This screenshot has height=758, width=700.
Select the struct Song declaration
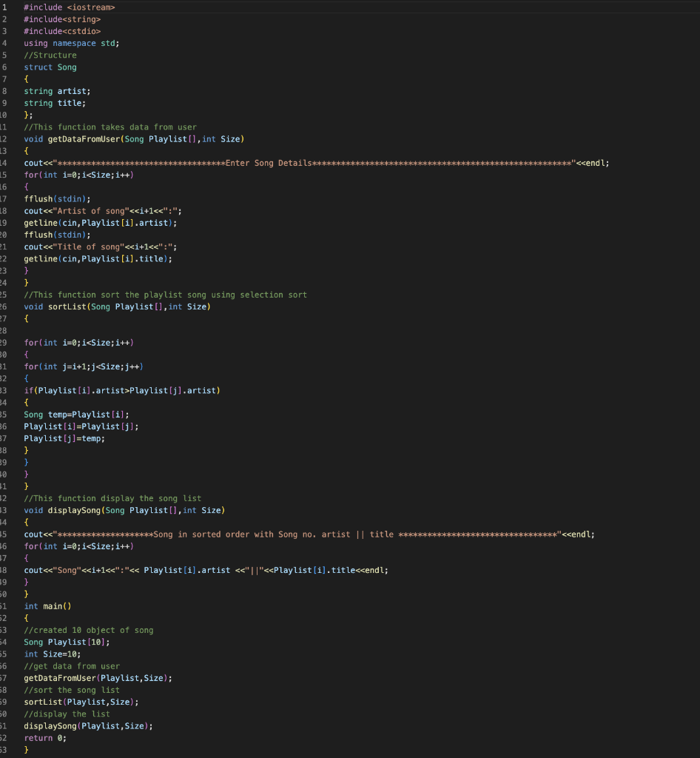click(x=50, y=67)
